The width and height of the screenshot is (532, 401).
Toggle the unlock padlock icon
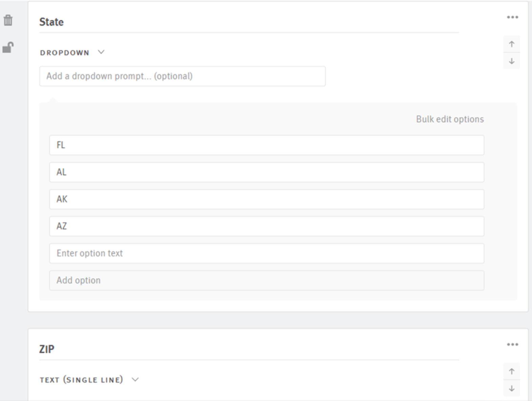[x=8, y=47]
